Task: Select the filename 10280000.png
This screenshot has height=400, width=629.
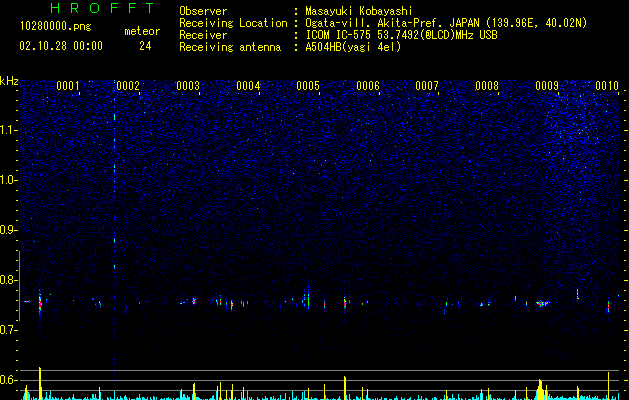Action: [x=56, y=27]
